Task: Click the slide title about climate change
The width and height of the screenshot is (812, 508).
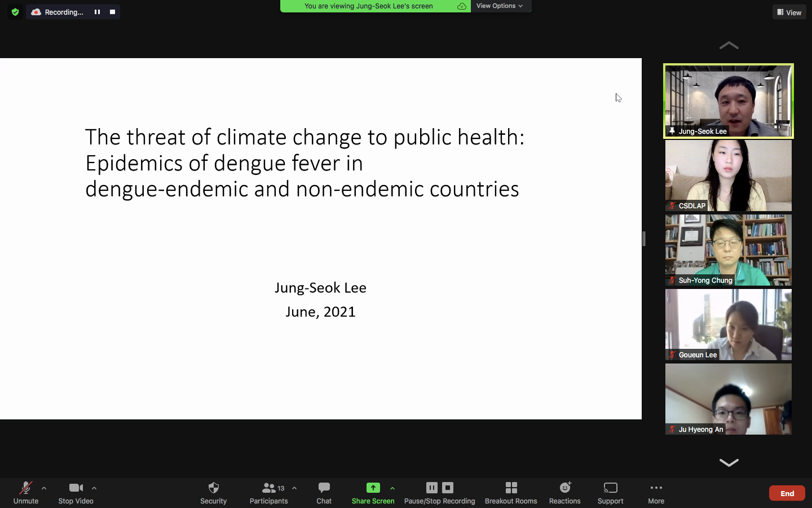Action: click(304, 163)
